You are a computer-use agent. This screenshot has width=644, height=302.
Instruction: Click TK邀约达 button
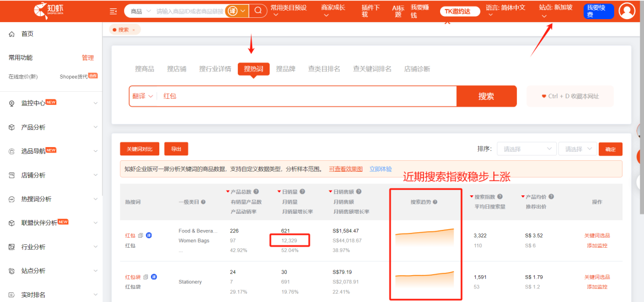coord(460,11)
